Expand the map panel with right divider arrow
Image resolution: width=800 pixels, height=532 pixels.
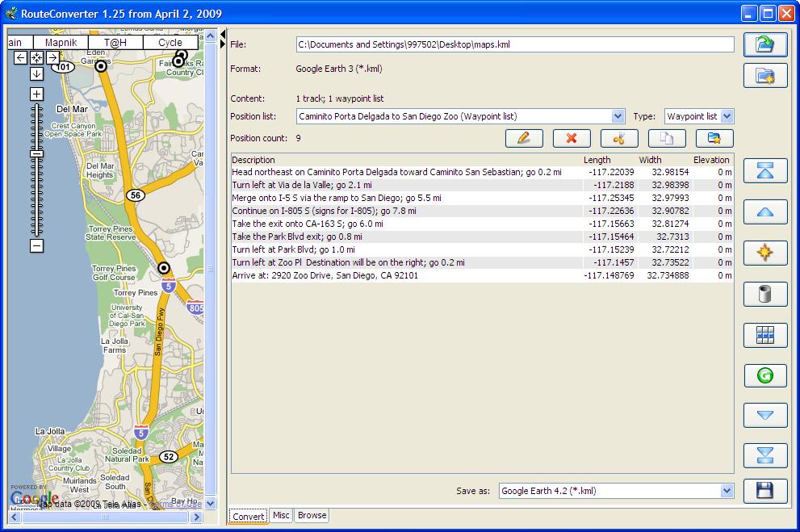pos(223,44)
